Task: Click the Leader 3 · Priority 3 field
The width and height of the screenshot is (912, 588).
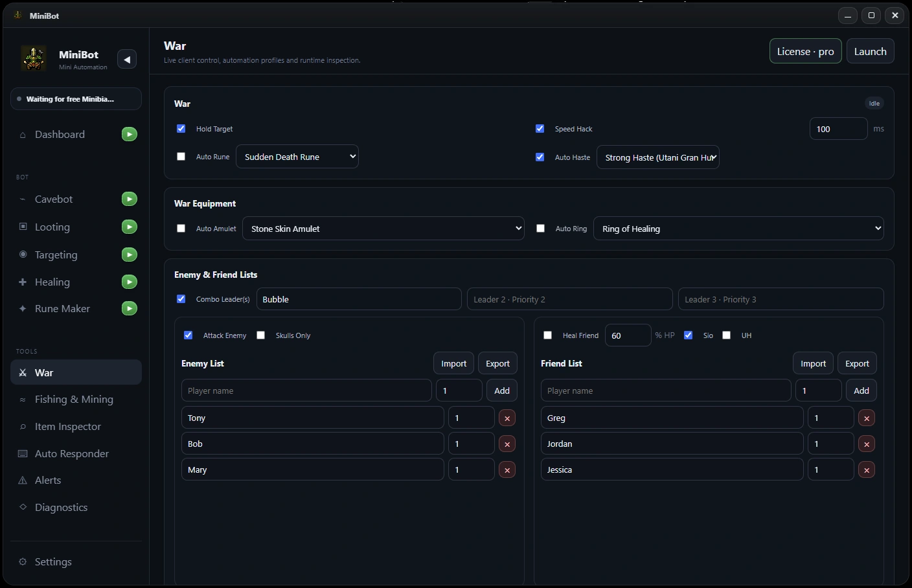Action: [x=781, y=299]
